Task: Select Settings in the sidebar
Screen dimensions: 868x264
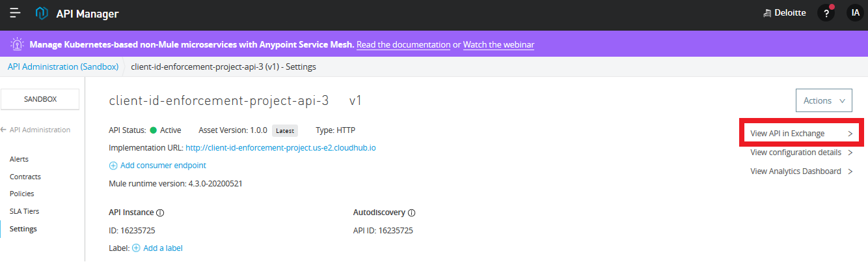Action: [x=23, y=229]
